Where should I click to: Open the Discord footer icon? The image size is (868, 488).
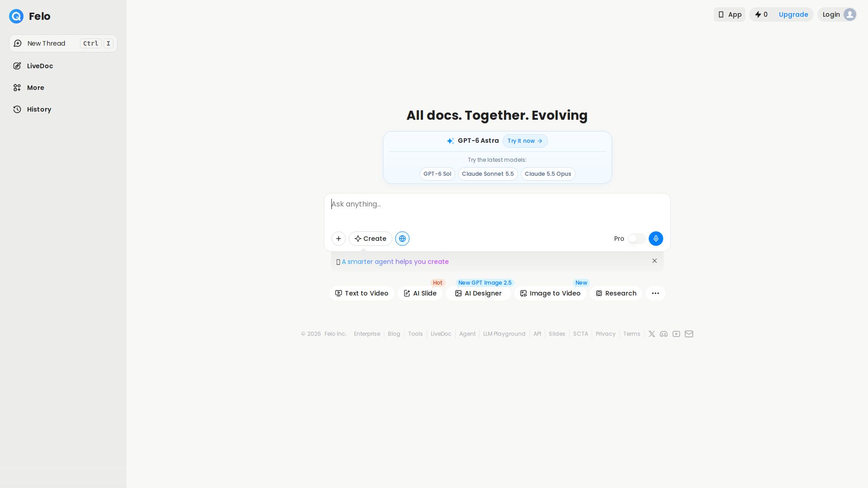click(664, 334)
